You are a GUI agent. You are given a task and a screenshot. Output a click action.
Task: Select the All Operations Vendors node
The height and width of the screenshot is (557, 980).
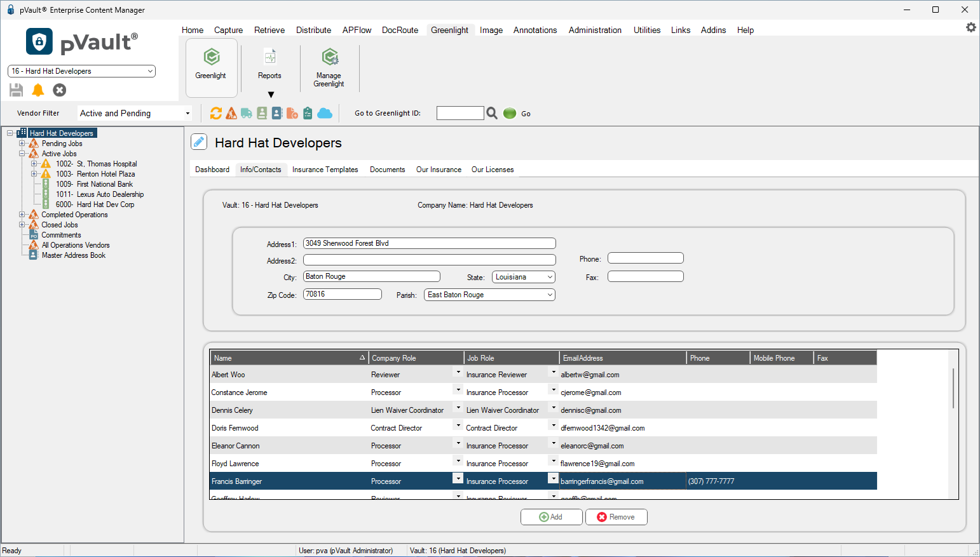coord(76,245)
